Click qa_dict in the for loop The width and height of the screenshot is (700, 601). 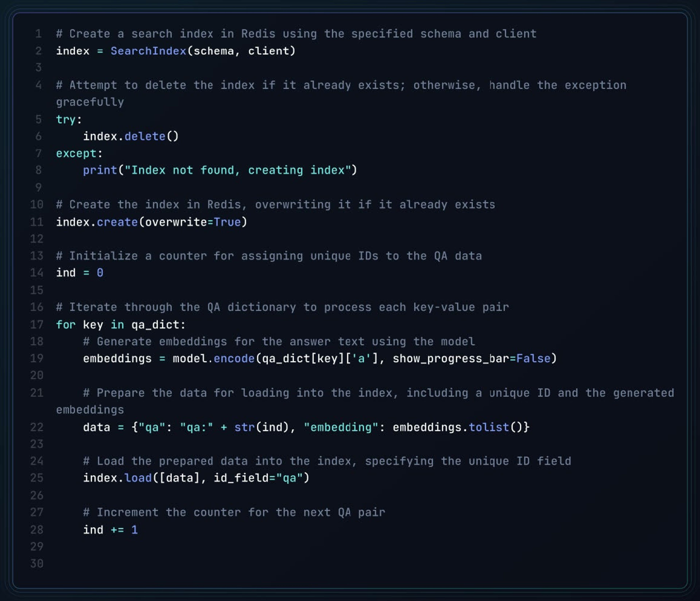click(x=155, y=325)
